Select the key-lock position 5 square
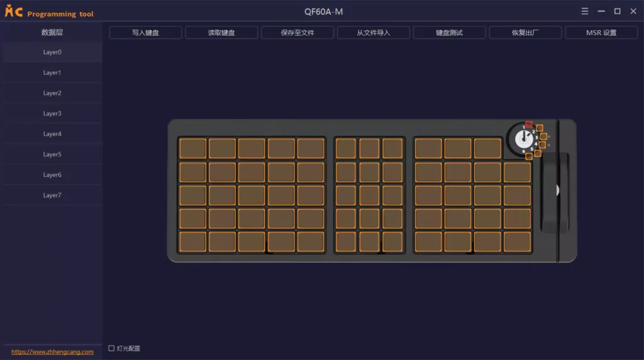Image resolution: width=644 pixels, height=360 pixels. (538, 154)
